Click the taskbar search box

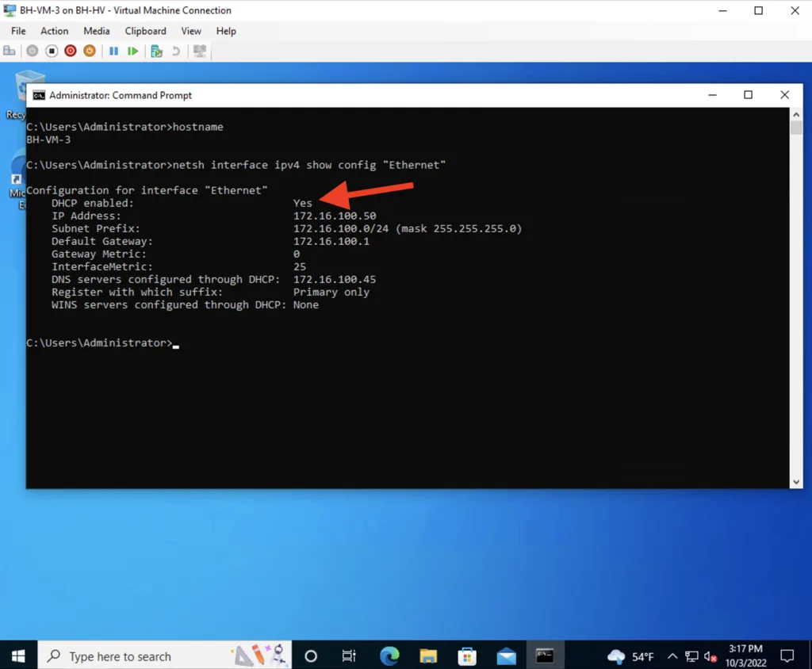coord(165,656)
